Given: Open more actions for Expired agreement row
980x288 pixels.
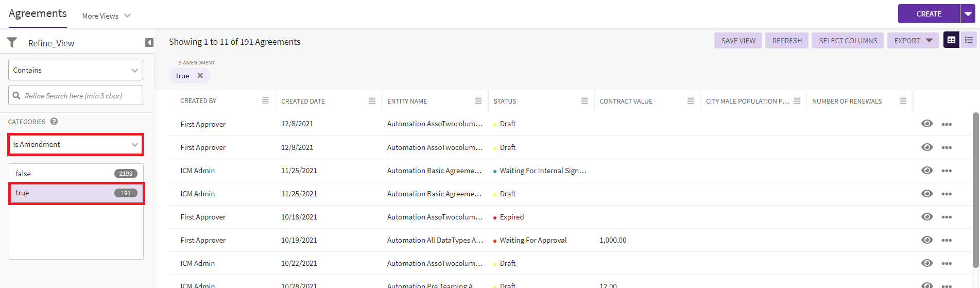Looking at the screenshot, I should tap(947, 217).
